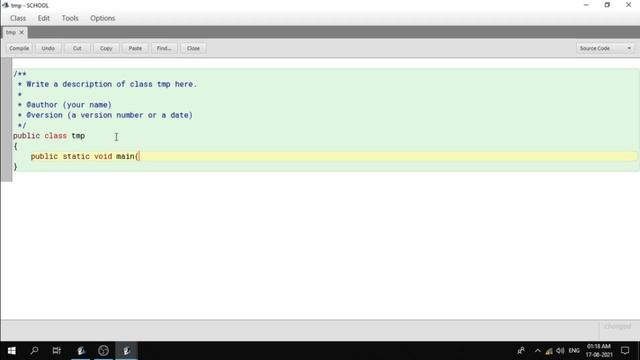Screen dimensions: 640x360
Task: Click the Undo button
Action: 48,48
